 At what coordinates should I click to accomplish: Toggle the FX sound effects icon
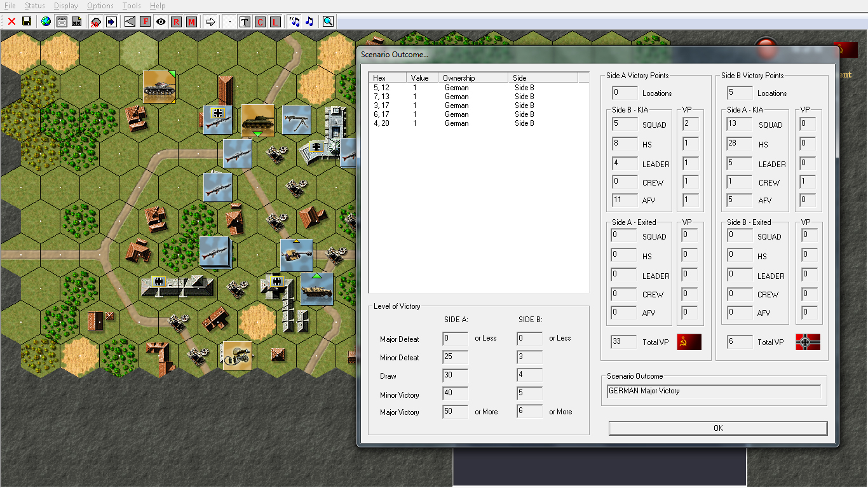(x=294, y=22)
